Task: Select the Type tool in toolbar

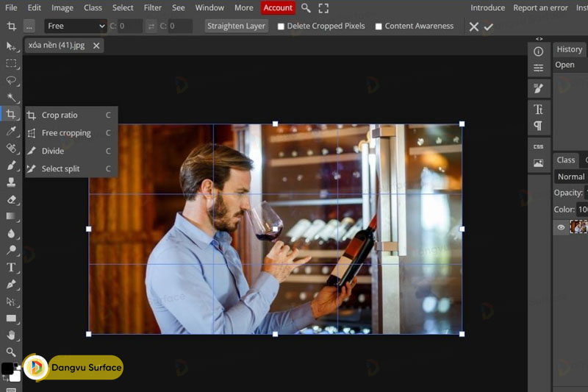Action: tap(11, 267)
